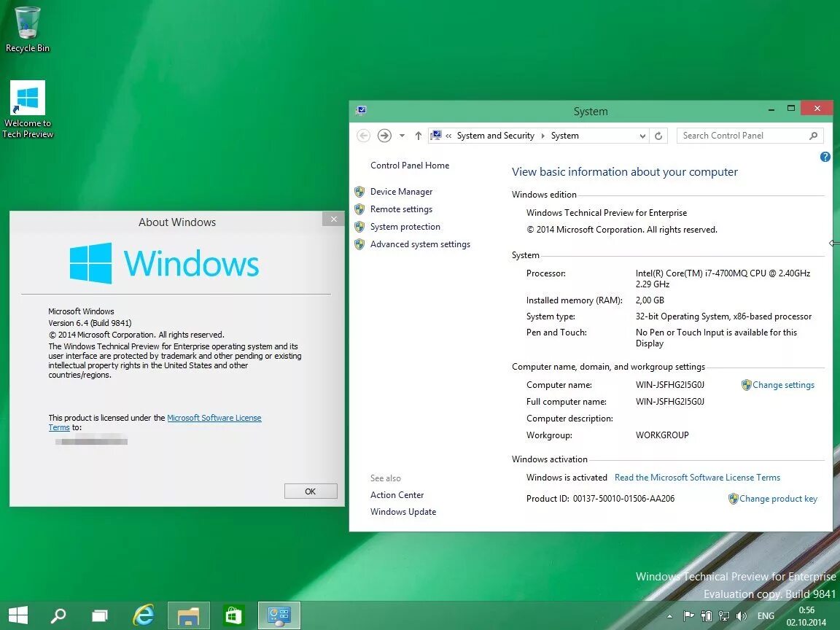840x630 pixels.
Task: Open Task View on the taskbar
Action: click(100, 615)
